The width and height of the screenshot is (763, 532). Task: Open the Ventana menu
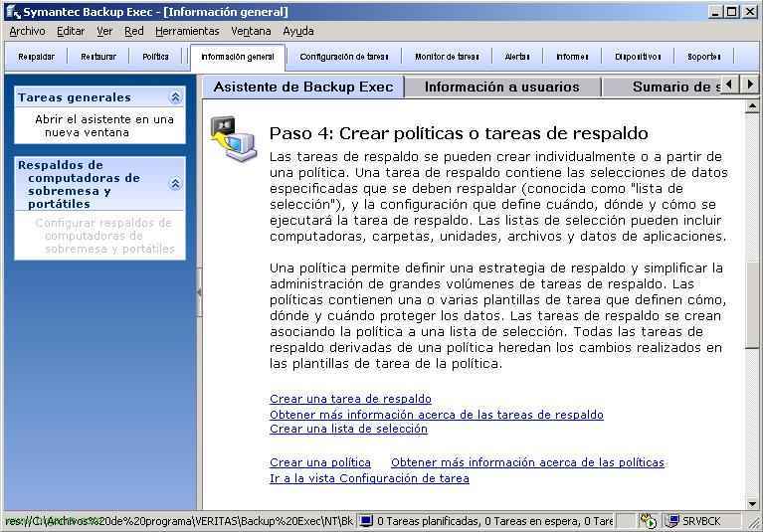coord(251,31)
